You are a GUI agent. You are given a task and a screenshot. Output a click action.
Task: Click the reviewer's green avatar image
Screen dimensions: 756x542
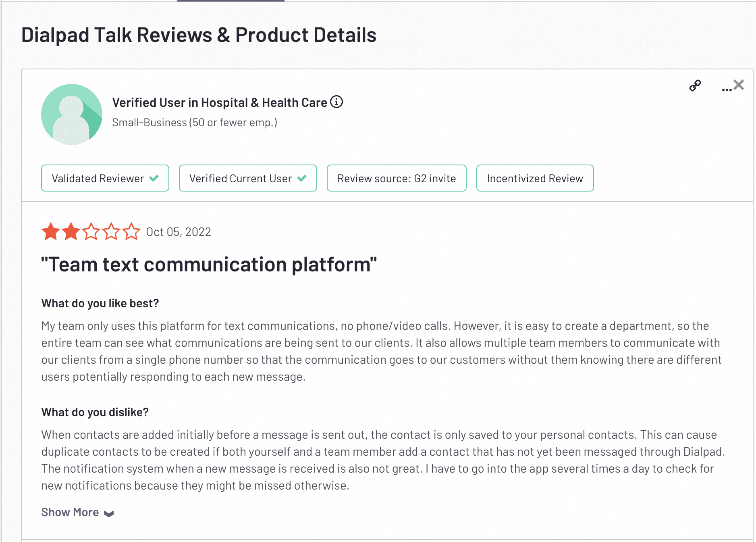(72, 115)
